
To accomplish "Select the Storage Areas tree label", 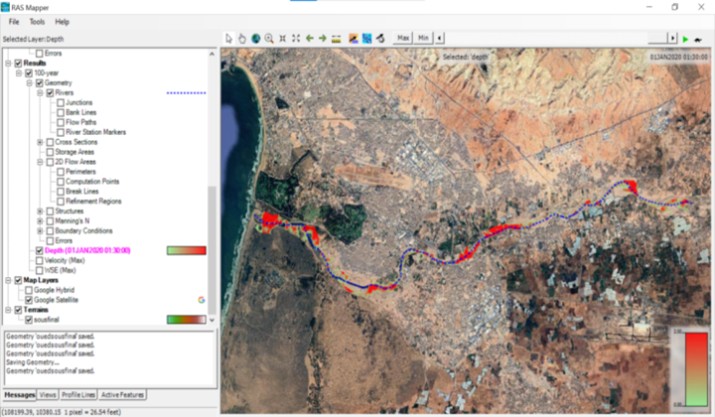I will (74, 152).
